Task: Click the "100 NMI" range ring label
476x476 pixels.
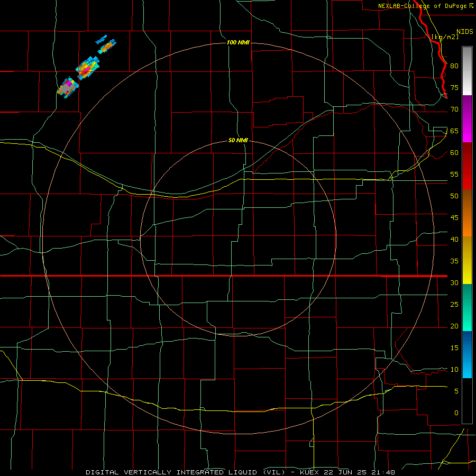Action: pyautogui.click(x=238, y=42)
